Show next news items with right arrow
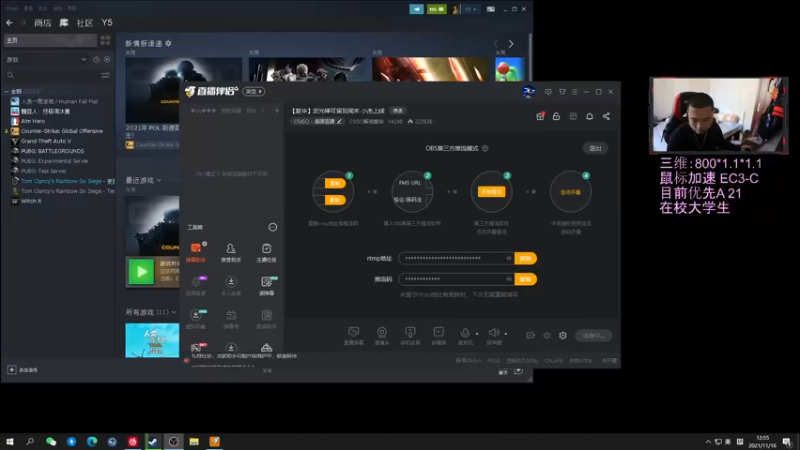800x450 pixels. [x=511, y=44]
